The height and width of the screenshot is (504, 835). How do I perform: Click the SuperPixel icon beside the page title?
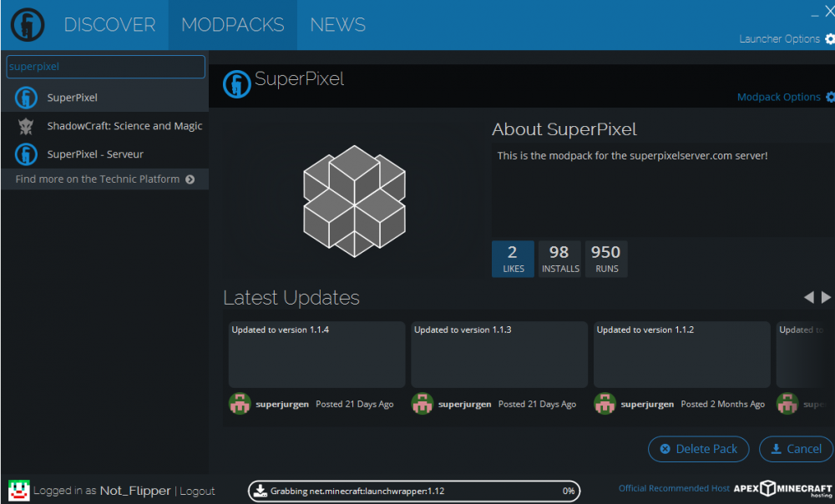click(236, 83)
